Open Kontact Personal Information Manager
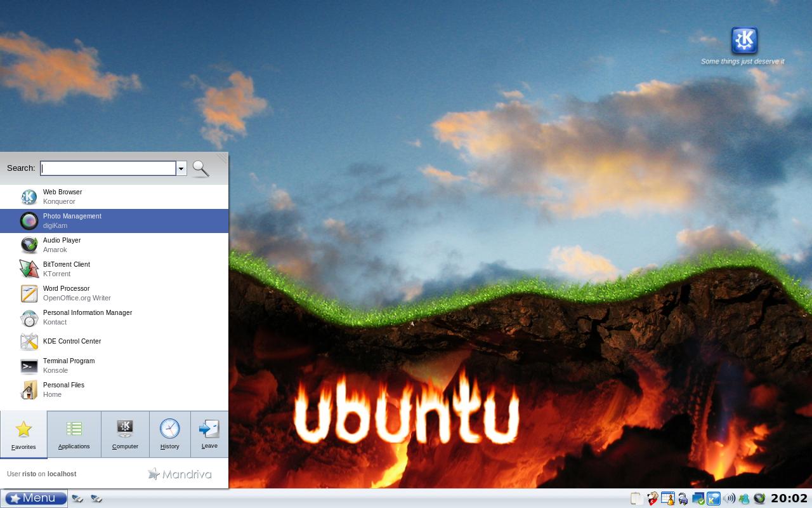 pos(114,317)
